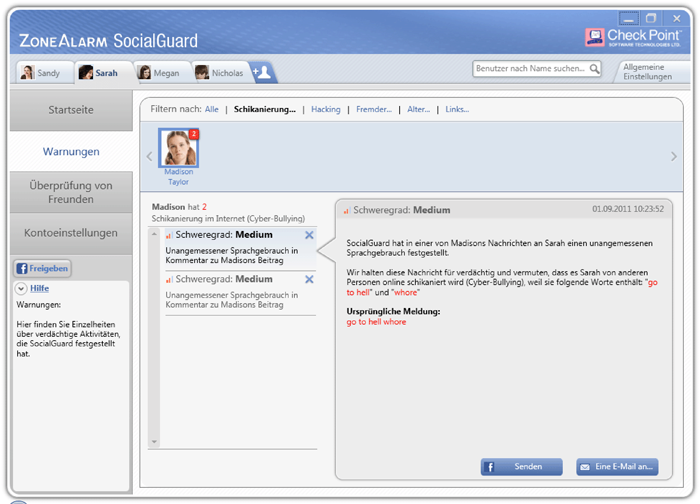Dismiss the first Medium alert
The height and width of the screenshot is (504, 700).
pos(309,235)
